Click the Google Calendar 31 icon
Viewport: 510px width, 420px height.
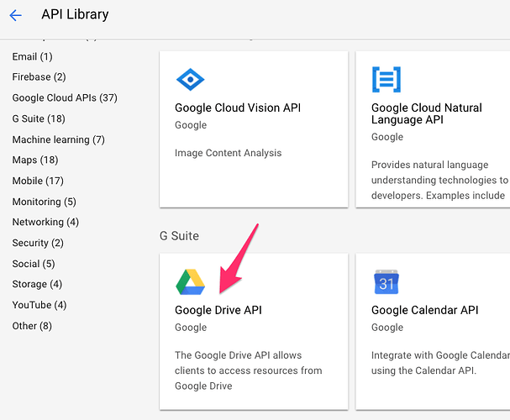pyautogui.click(x=386, y=282)
